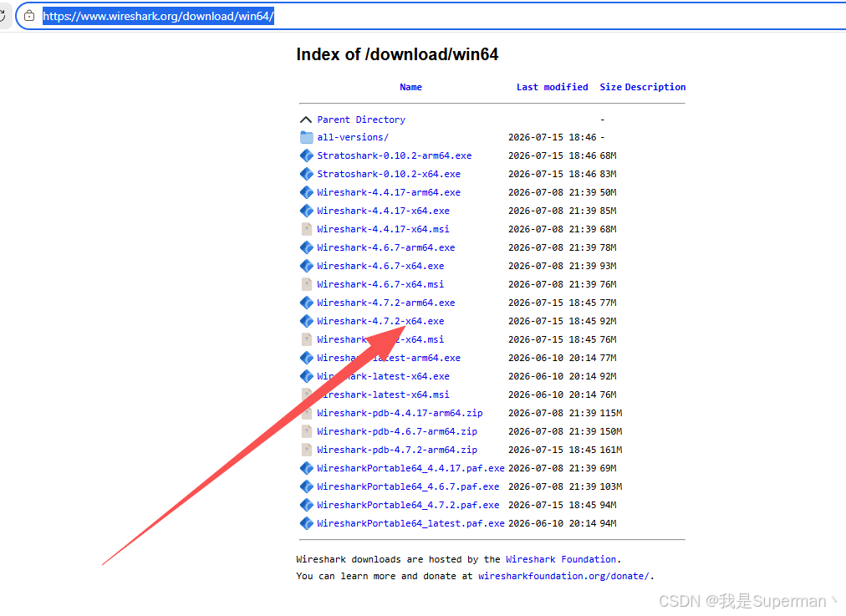846x616 pixels.
Task: Click the 2026-07-15 18:45 date of Wireshark-4.7.2-x64.exe
Action: pos(552,321)
